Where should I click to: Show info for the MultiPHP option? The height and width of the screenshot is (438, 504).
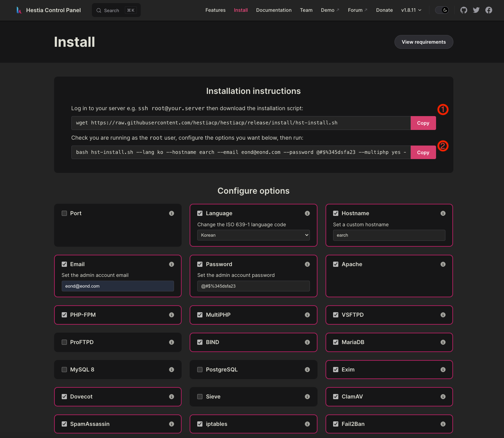(x=307, y=315)
